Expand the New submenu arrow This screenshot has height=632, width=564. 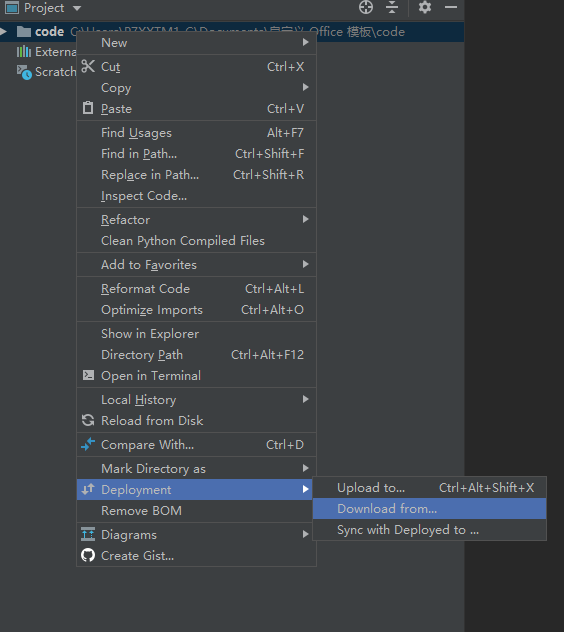(306, 42)
